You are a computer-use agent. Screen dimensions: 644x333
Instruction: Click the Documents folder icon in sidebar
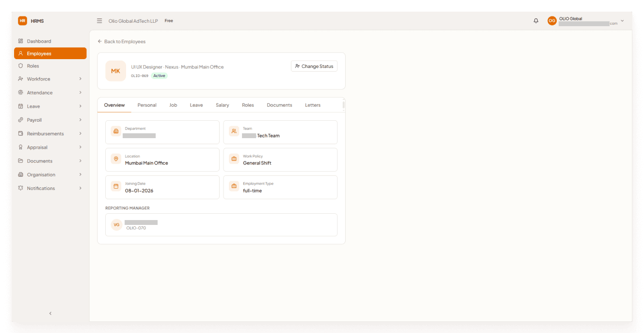[x=20, y=161]
